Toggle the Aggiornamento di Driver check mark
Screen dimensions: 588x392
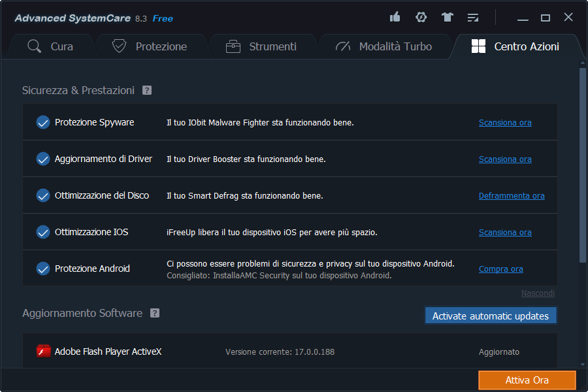click(x=43, y=159)
